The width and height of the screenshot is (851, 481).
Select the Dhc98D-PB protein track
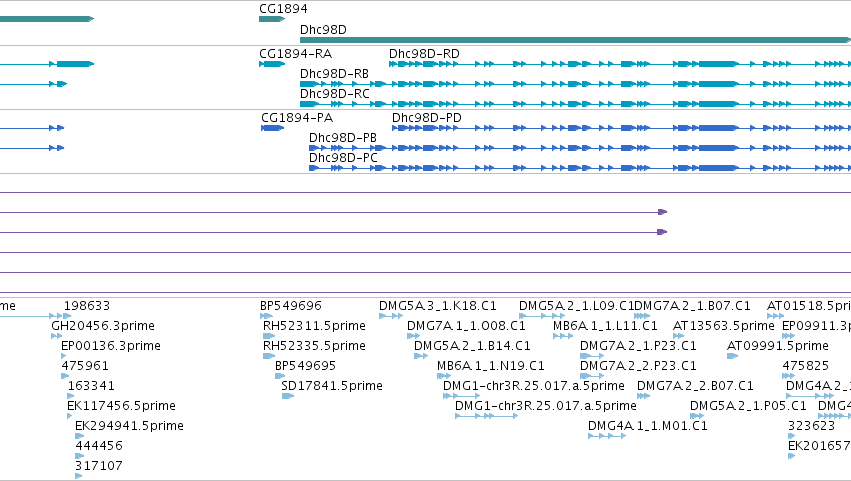click(x=580, y=148)
